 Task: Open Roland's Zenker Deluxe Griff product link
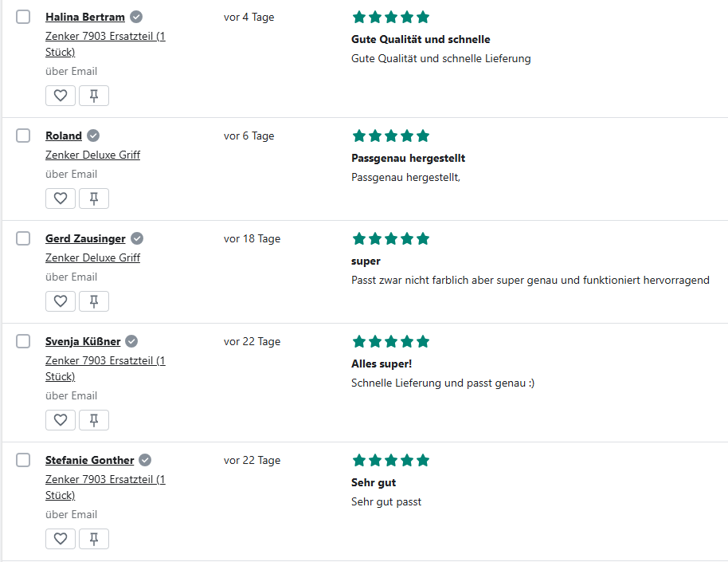coord(92,155)
